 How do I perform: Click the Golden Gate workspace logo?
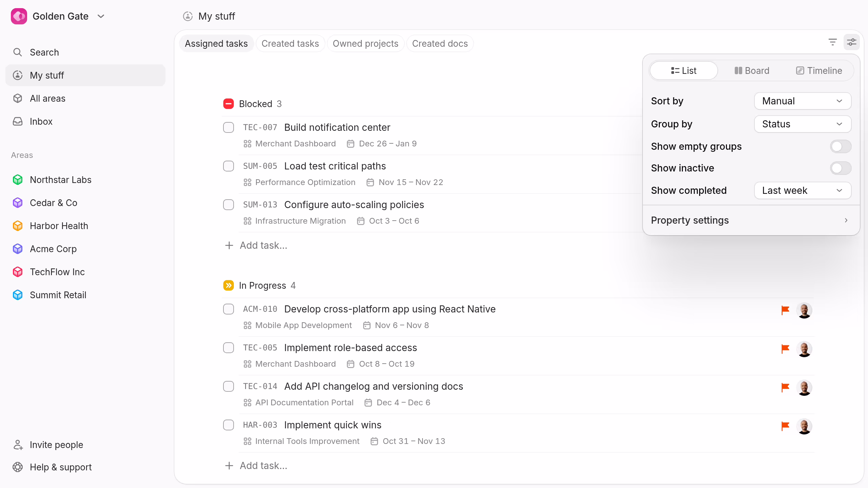point(19,16)
